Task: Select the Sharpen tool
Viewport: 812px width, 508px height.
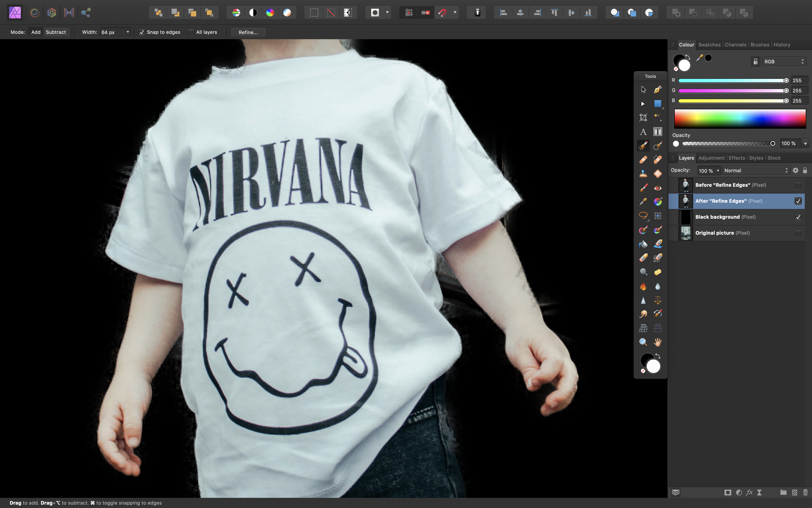Action: coord(643,300)
